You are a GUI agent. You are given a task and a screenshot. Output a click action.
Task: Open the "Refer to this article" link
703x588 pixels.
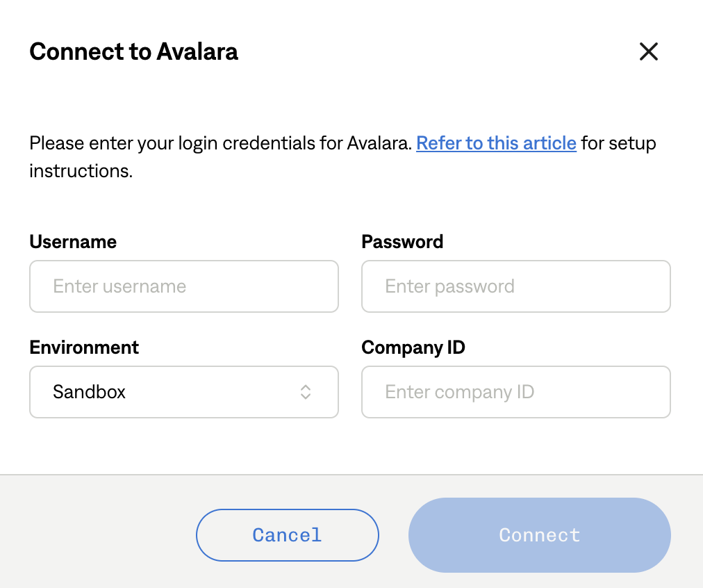(x=496, y=143)
